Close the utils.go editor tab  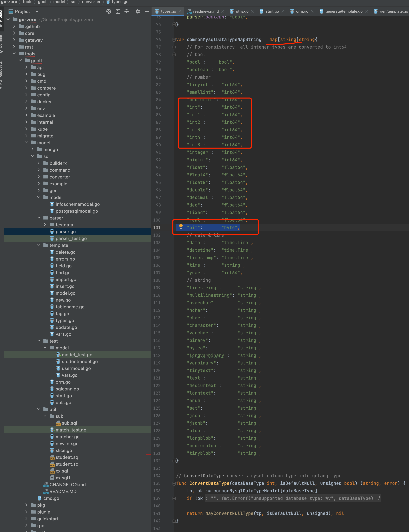click(x=252, y=11)
